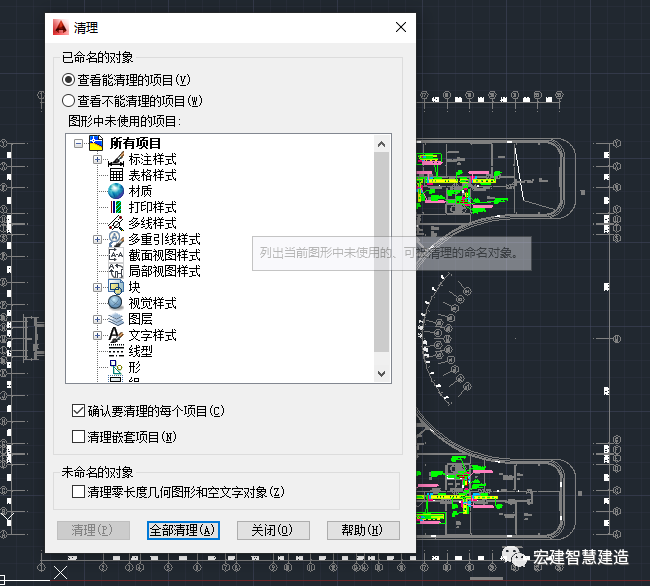Click the 文字样式 text style icon

pyautogui.click(x=116, y=335)
